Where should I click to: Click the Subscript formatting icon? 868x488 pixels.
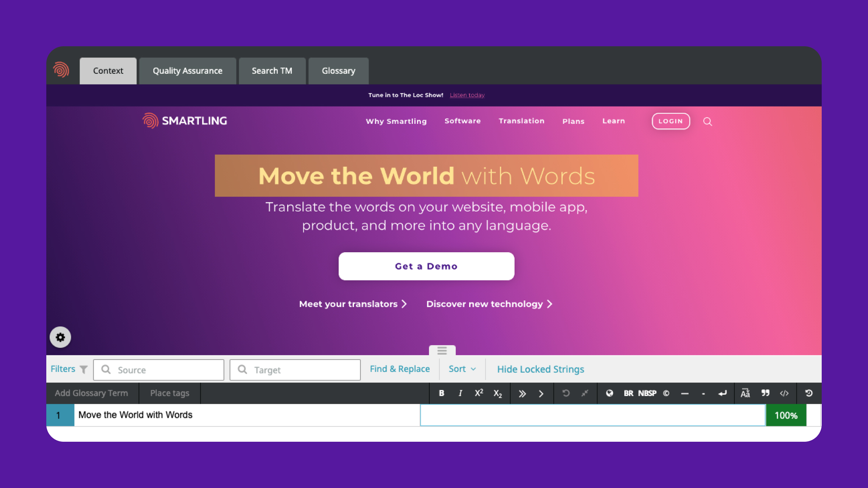pos(498,393)
